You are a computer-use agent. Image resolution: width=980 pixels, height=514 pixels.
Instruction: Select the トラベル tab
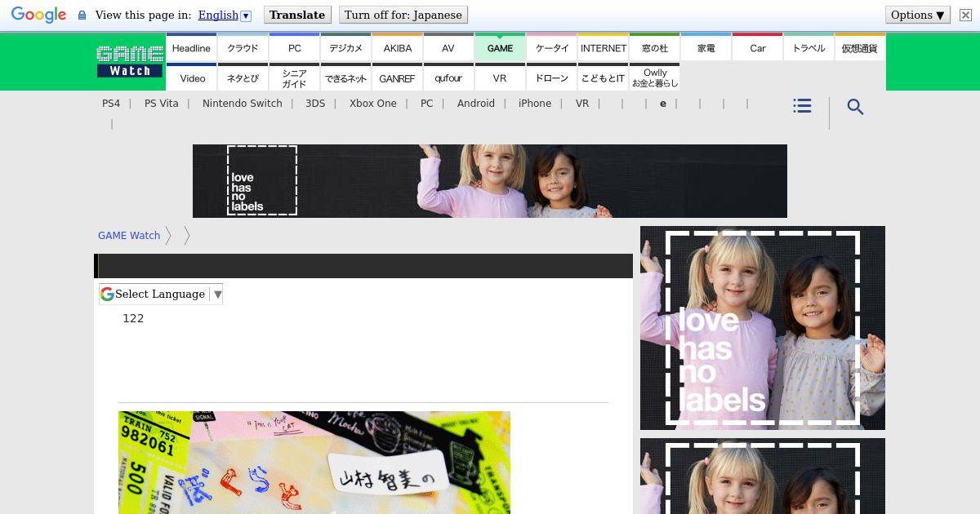pos(808,48)
